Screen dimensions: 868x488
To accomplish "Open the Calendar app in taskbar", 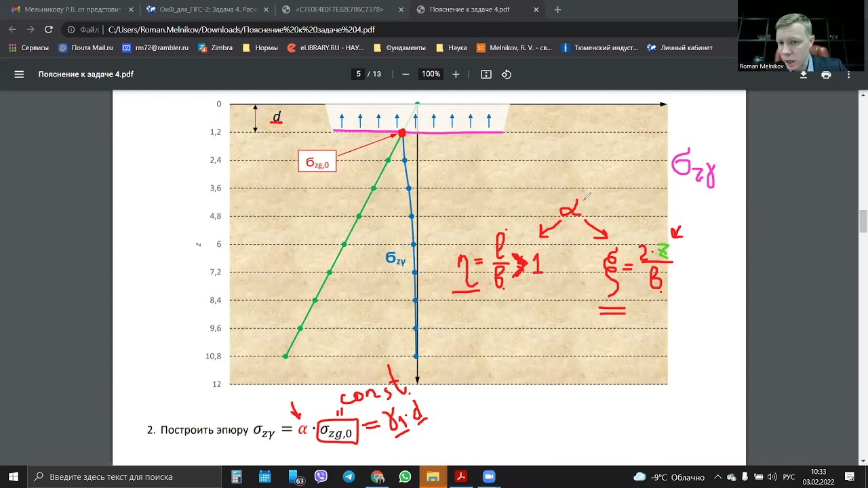I will coord(264,476).
